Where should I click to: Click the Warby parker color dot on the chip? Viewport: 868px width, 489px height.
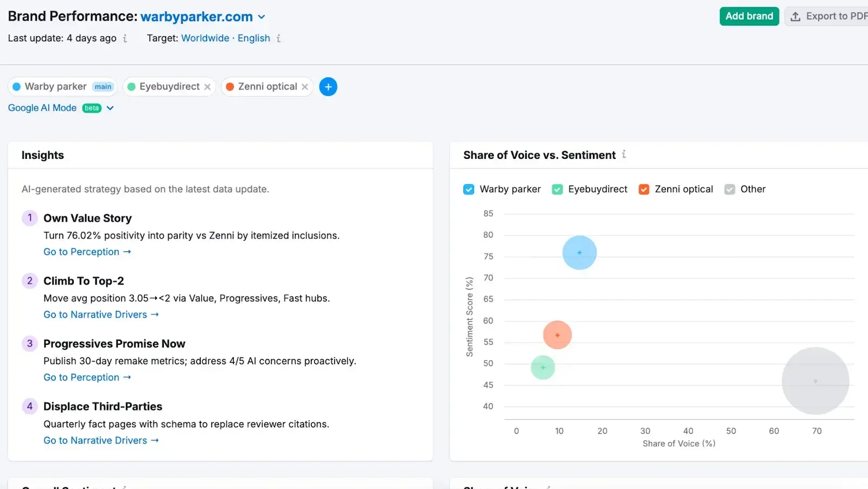[x=17, y=87]
